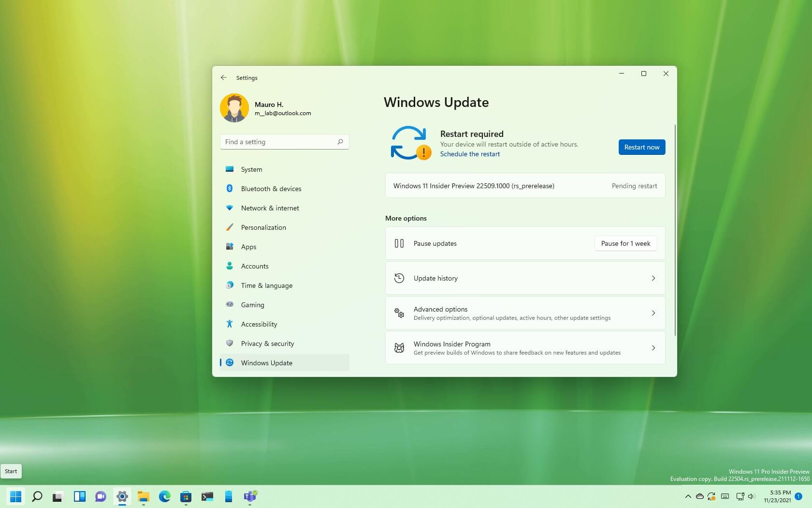Click the OneDrive cloud icon in the tray
The width and height of the screenshot is (812, 508).
[699, 497]
